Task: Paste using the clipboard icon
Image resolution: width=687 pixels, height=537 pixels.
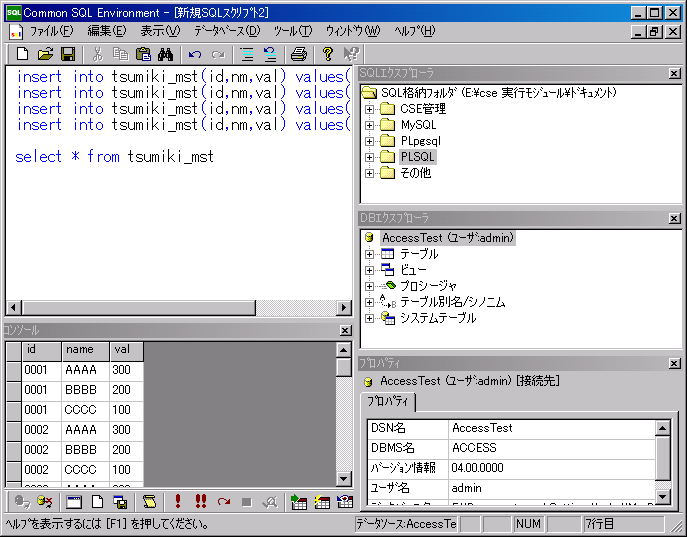Action: pyautogui.click(x=143, y=54)
